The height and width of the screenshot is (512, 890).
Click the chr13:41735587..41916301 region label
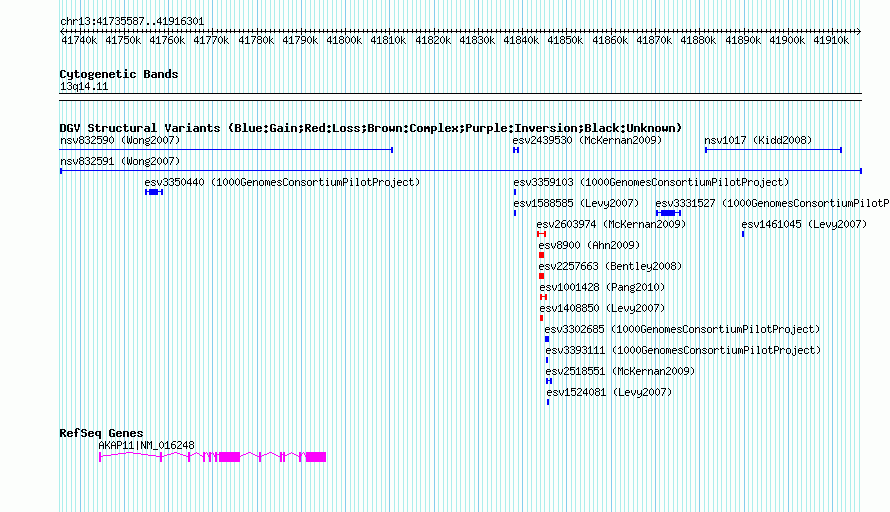(x=132, y=22)
